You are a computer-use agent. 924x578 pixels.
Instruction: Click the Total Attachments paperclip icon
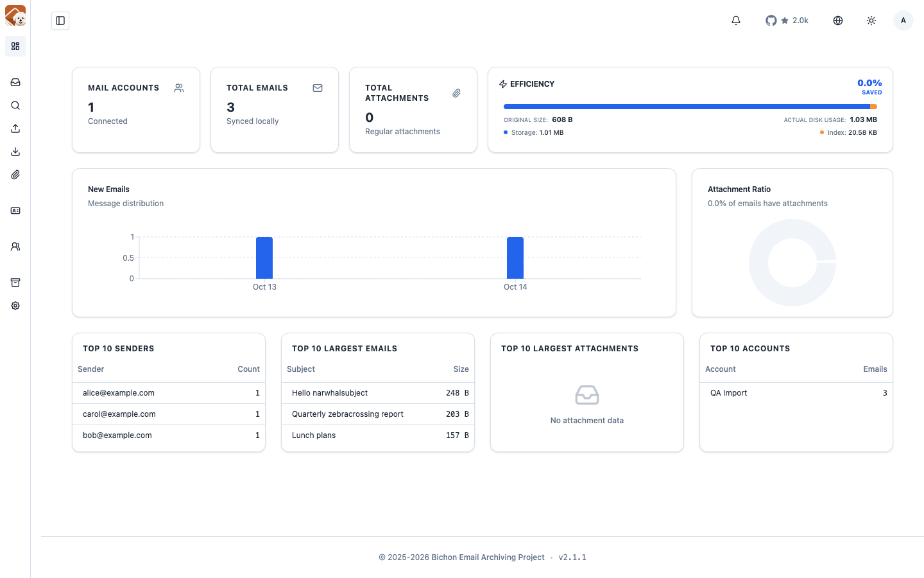456,93
